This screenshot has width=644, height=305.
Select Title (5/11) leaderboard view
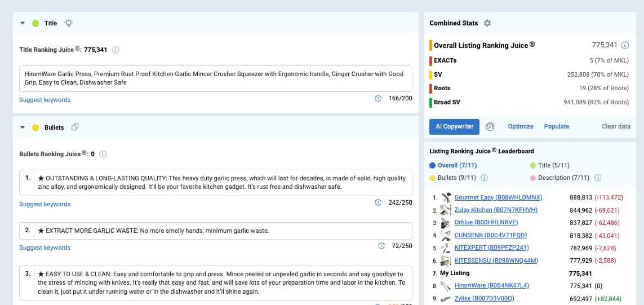pyautogui.click(x=550, y=166)
